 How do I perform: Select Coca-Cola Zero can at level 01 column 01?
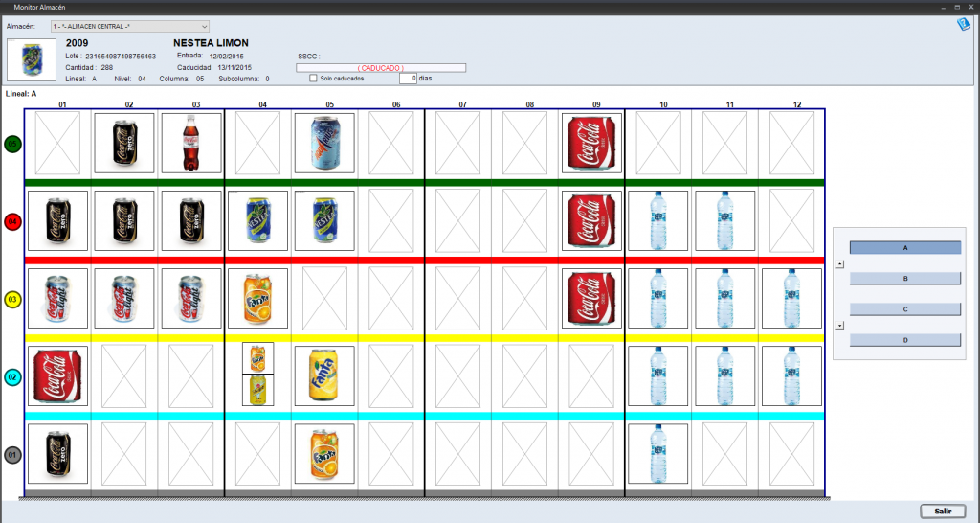pos(58,454)
